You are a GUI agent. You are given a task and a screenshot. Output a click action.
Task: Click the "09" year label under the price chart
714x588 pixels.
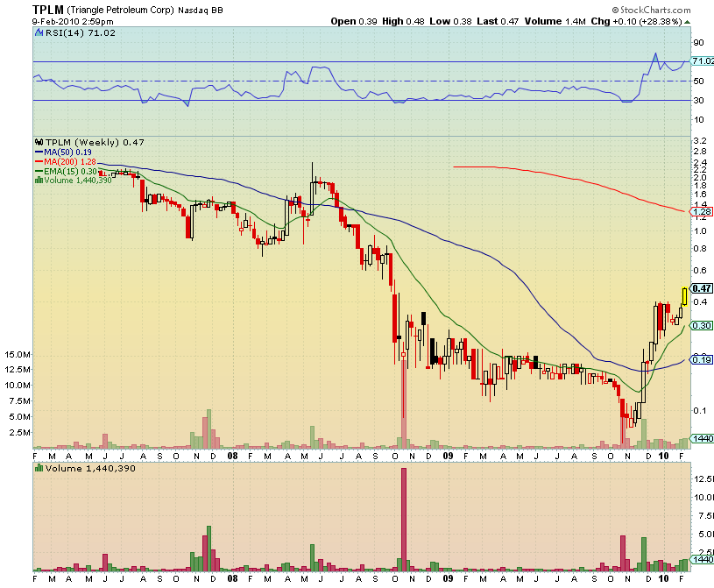448,456
